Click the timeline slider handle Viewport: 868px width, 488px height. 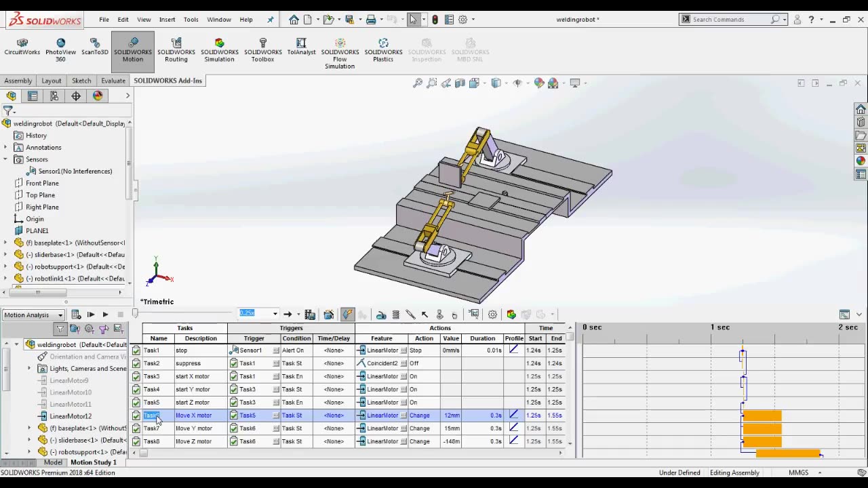135,314
